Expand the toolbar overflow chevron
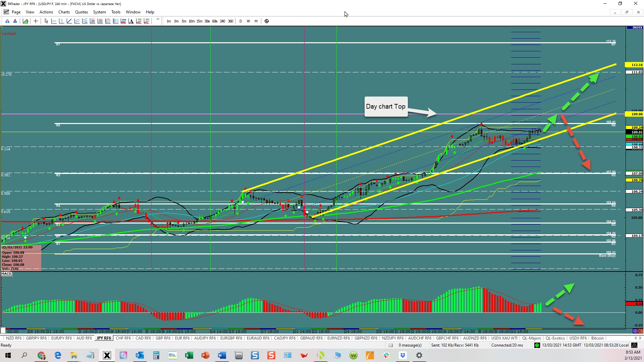Screen dimensions: 644x362 [158, 19]
